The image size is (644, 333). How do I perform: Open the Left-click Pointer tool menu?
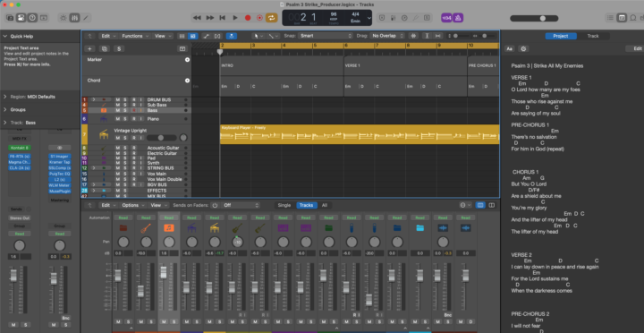tap(258, 36)
